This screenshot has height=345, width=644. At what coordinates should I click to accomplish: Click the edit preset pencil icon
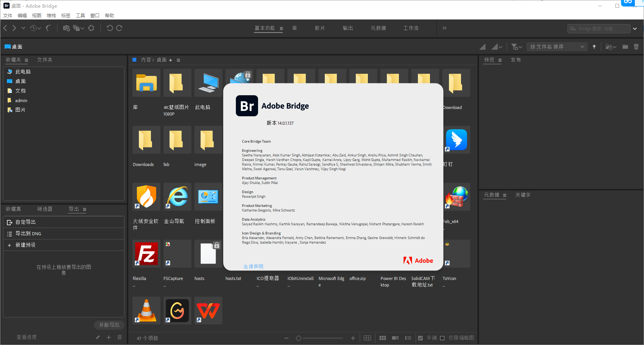tap(98, 337)
